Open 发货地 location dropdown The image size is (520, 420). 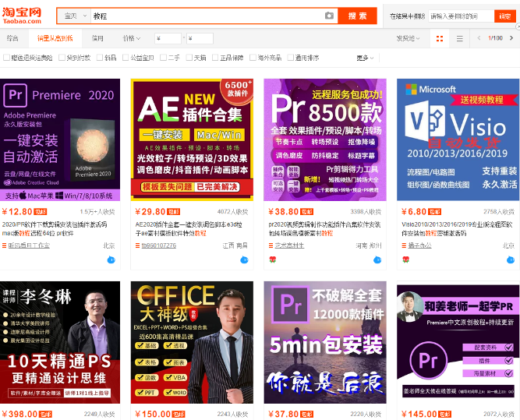click(x=409, y=38)
